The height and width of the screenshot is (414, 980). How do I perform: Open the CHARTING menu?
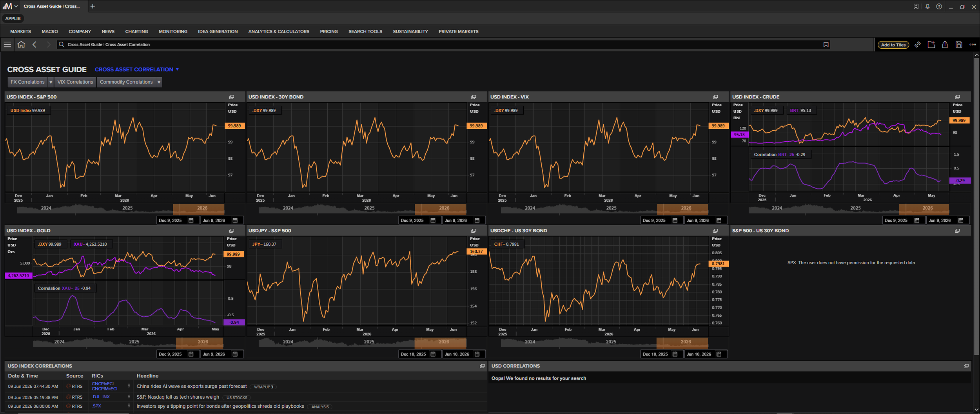[136, 31]
